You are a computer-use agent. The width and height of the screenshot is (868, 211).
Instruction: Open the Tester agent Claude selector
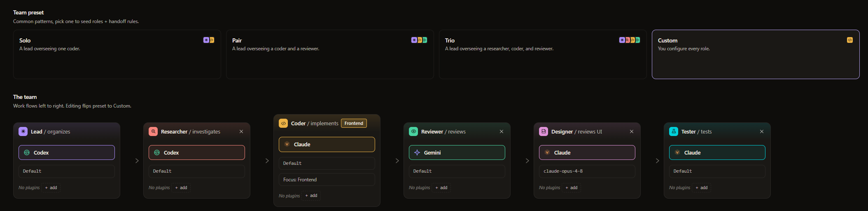[717, 152]
